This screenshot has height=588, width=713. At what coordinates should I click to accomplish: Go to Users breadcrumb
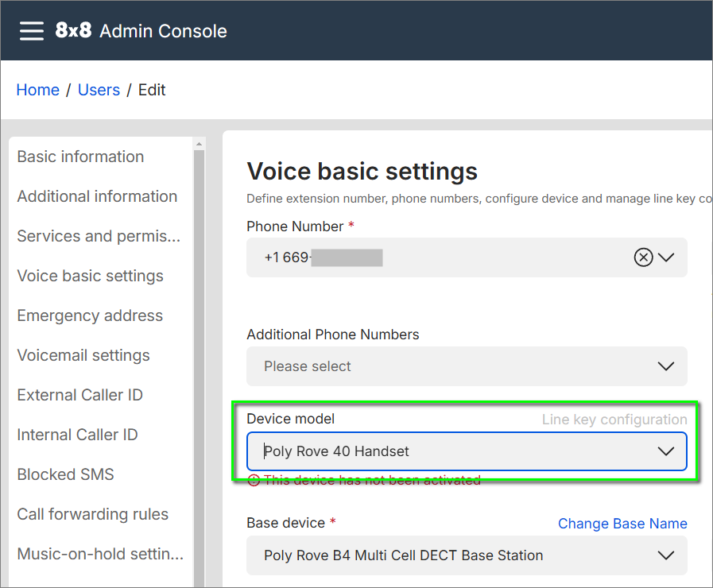tap(99, 90)
